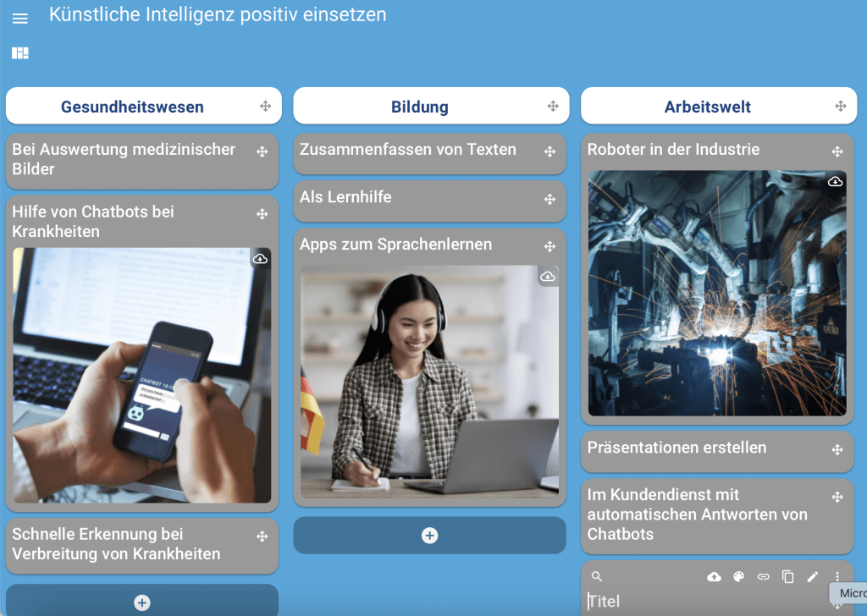Click copy icon in new card editor
867x616 pixels.
(x=788, y=577)
